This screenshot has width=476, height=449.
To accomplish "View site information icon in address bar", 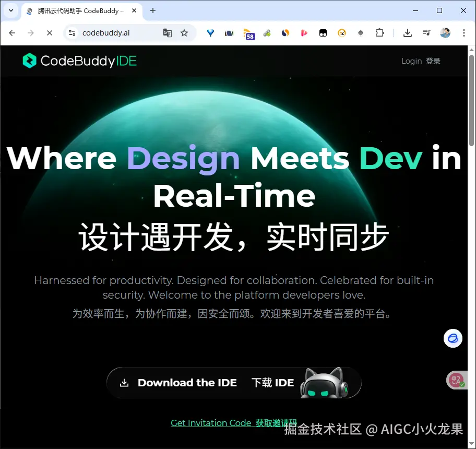I will (x=72, y=33).
